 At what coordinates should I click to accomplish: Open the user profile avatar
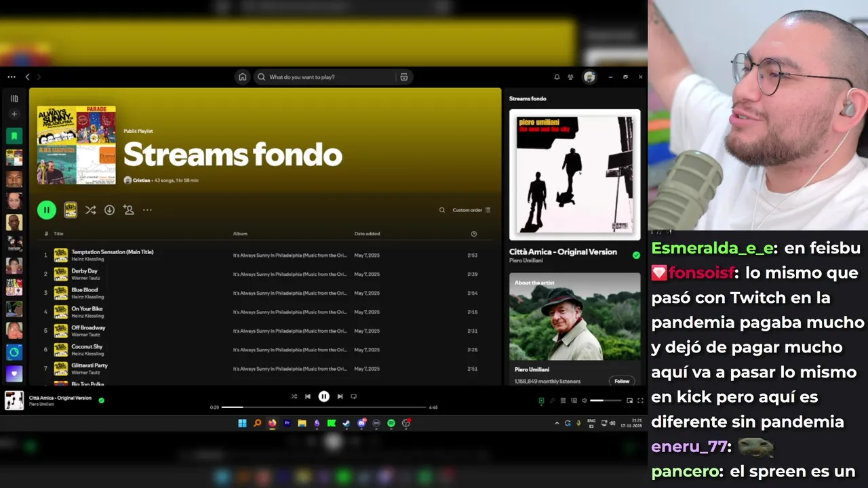[x=589, y=77]
